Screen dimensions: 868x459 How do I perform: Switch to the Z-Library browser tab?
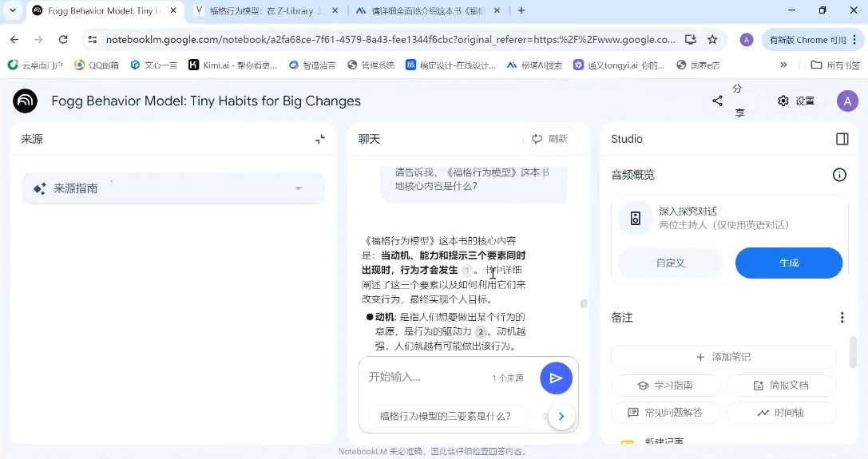tap(264, 10)
